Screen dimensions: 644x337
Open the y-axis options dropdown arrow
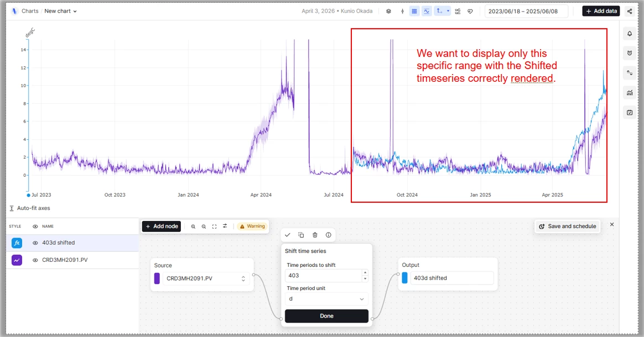[x=448, y=12]
